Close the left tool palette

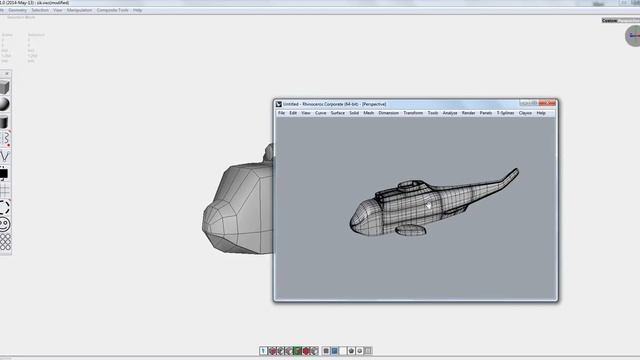[x=7, y=73]
